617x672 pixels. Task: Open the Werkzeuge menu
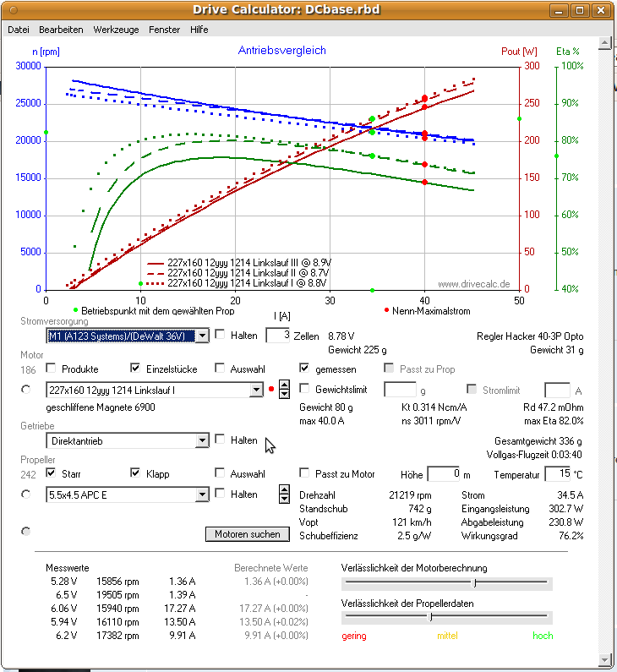[x=116, y=29]
